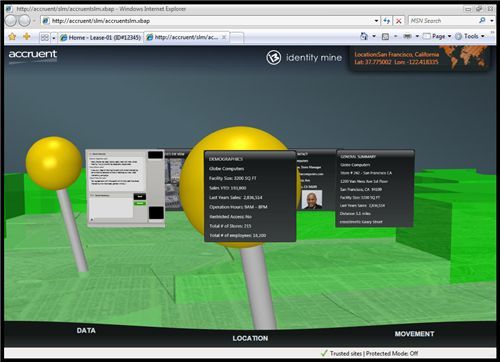Close the accruentslm.xbap tab
The image size is (500, 362).
coord(224,37)
